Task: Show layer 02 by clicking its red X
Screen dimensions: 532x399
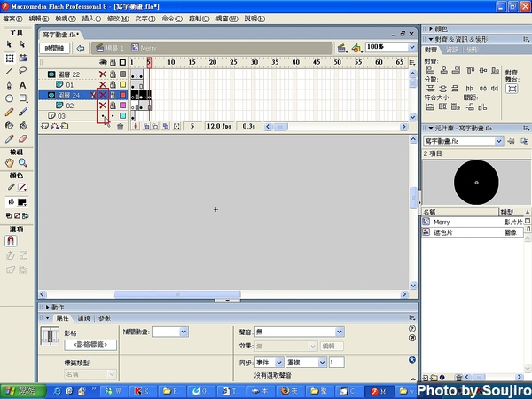Action: (x=103, y=106)
